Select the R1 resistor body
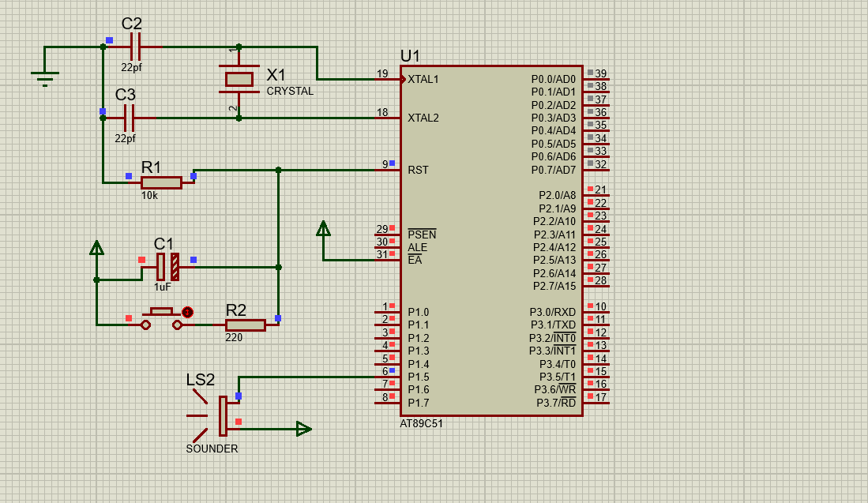The width and height of the screenshot is (868, 503). pyautogui.click(x=161, y=182)
